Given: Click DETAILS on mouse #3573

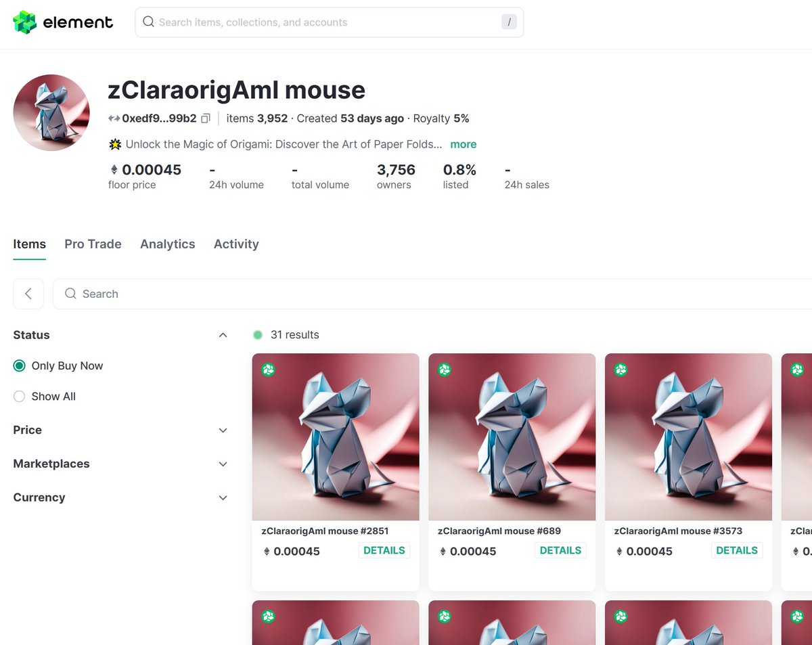Looking at the screenshot, I should point(737,550).
